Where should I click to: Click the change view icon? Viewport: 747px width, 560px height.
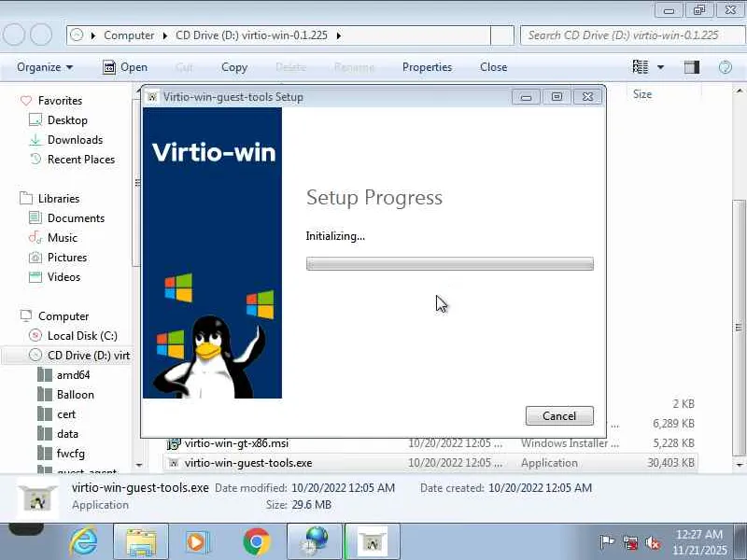point(640,67)
